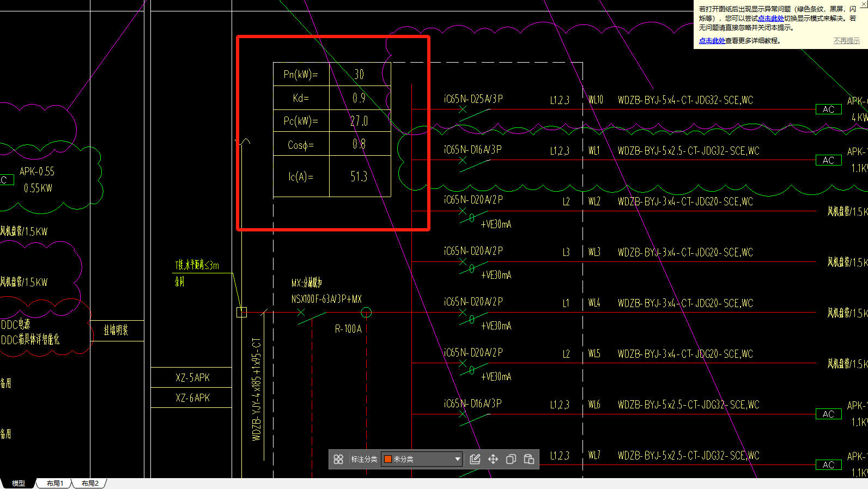
Task: Click the WL10 circuit label
Action: click(596, 100)
